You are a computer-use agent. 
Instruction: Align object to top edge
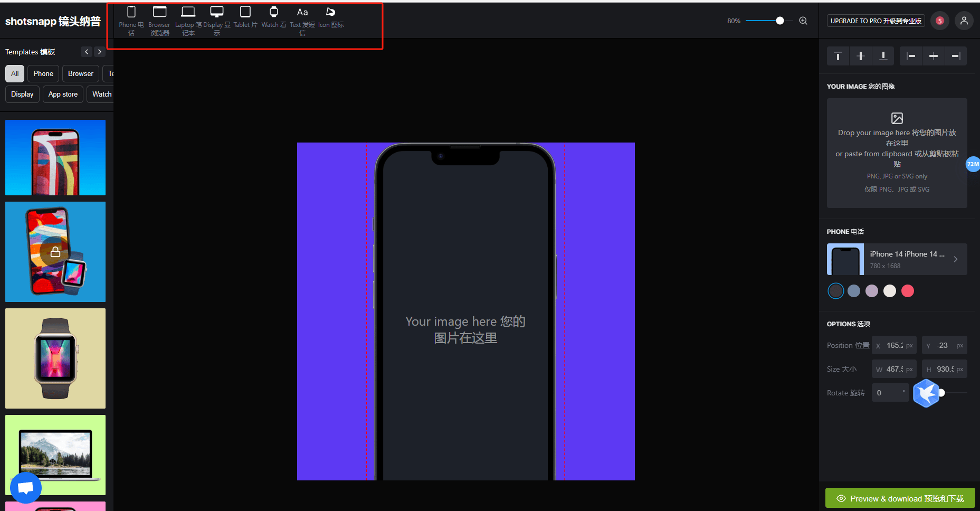coord(838,56)
